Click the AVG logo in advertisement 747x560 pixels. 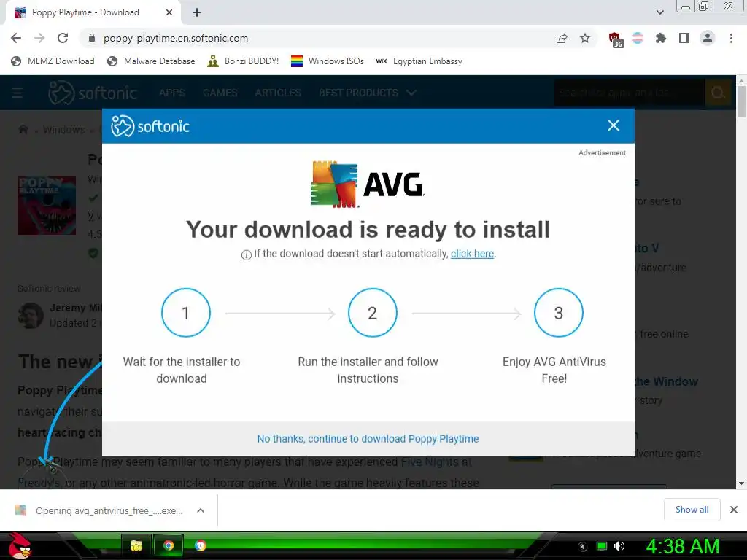click(x=368, y=184)
